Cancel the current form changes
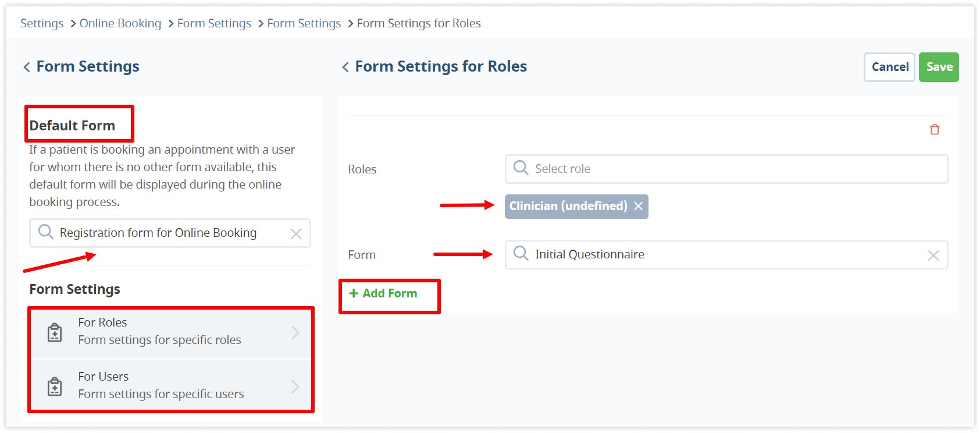Image resolution: width=980 pixels, height=433 pixels. [889, 66]
